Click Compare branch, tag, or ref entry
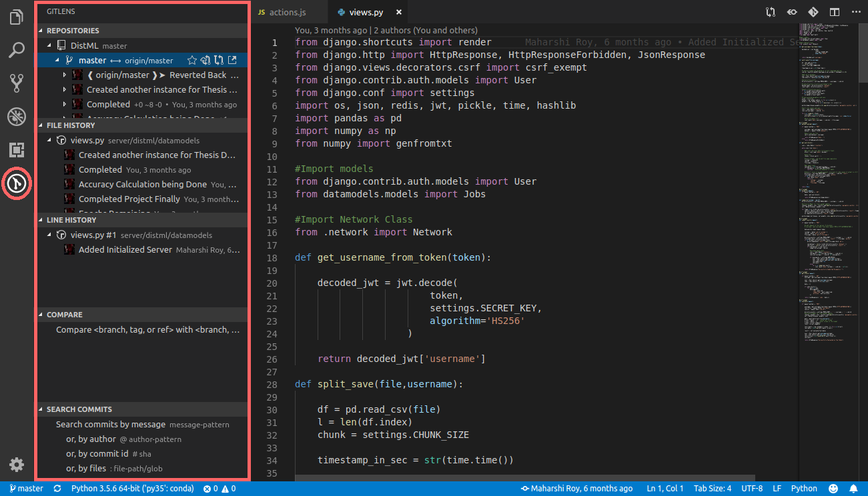This screenshot has width=868, height=496. [x=147, y=329]
